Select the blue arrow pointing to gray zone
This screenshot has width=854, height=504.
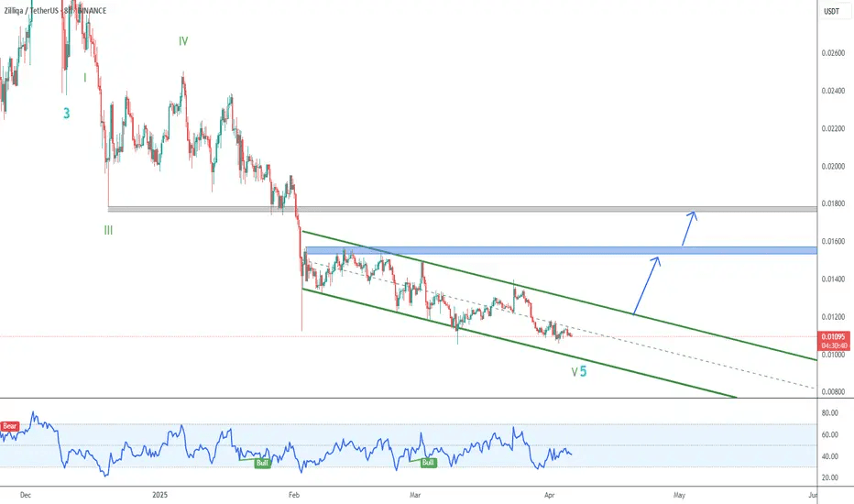(688, 228)
